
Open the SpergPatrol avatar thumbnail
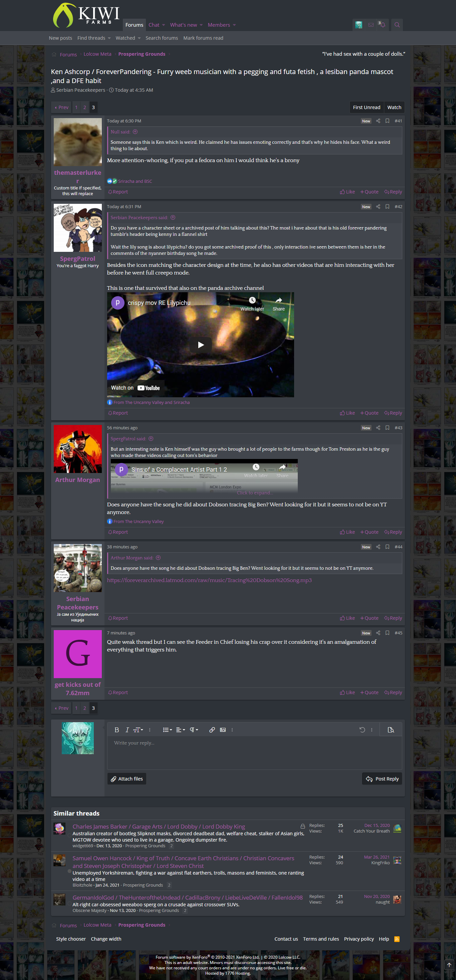(x=78, y=228)
